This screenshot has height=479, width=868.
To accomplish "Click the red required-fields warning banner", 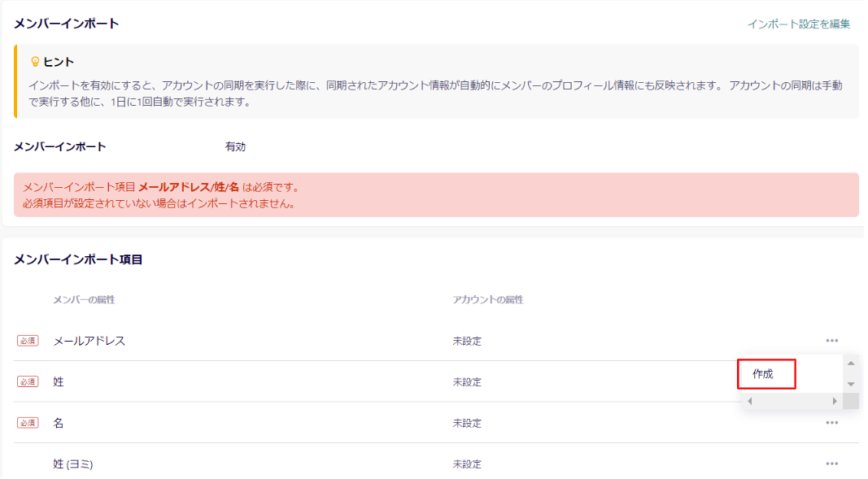I will pos(436,194).
